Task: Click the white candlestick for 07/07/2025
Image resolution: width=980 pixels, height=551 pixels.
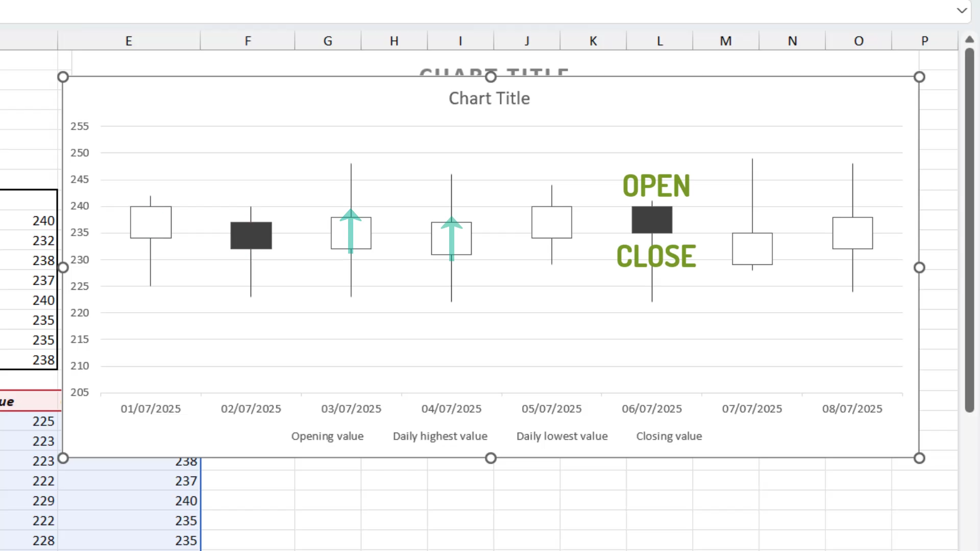Action: (x=752, y=249)
